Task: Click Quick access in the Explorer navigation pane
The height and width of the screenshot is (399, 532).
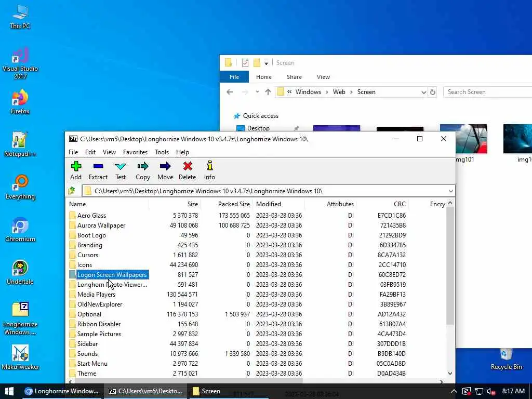Action: click(x=261, y=116)
